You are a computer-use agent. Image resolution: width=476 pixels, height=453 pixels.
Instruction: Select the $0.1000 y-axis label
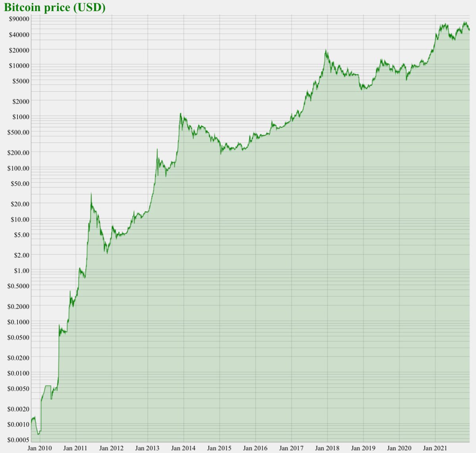point(19,322)
